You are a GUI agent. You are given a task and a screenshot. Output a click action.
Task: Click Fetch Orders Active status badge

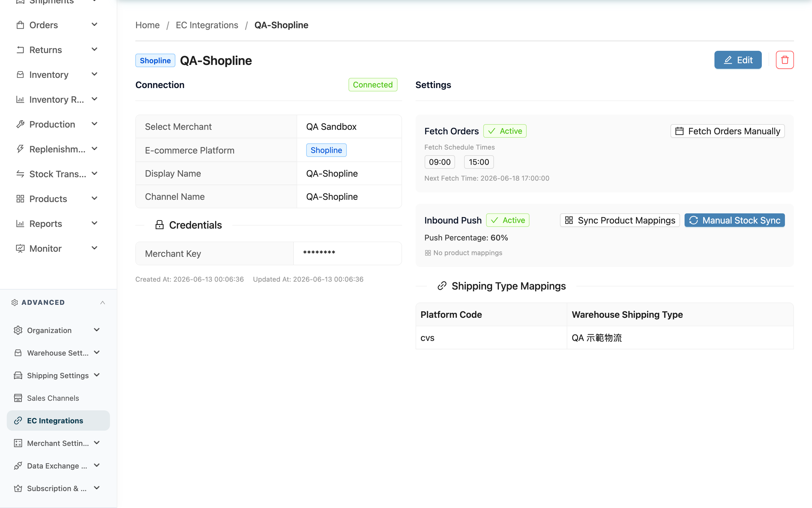[505, 131]
